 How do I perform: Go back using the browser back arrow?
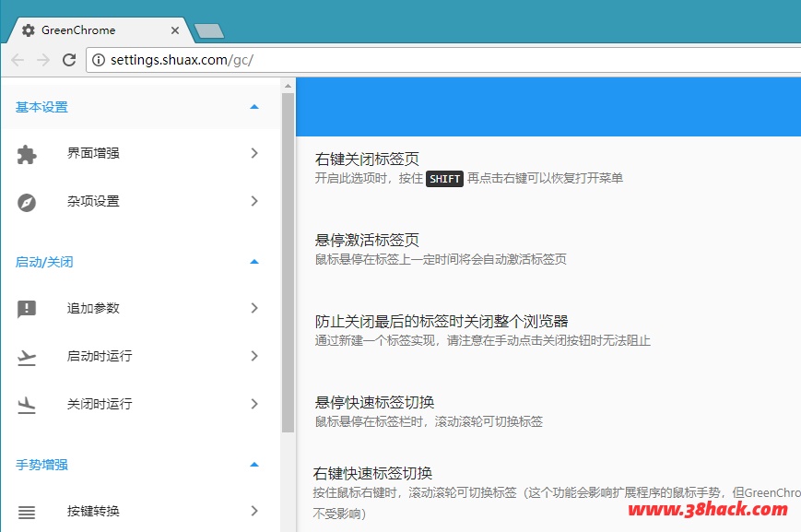(x=18, y=60)
